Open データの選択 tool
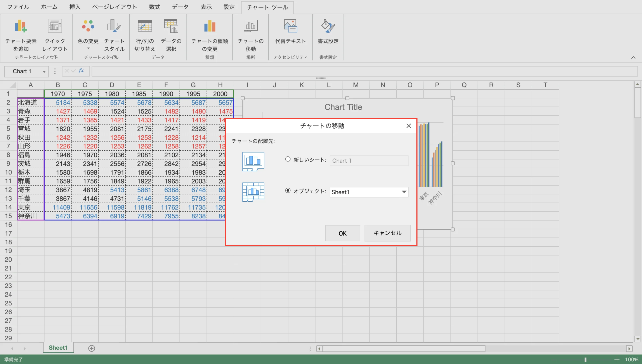This screenshot has height=364, width=642. (x=171, y=26)
